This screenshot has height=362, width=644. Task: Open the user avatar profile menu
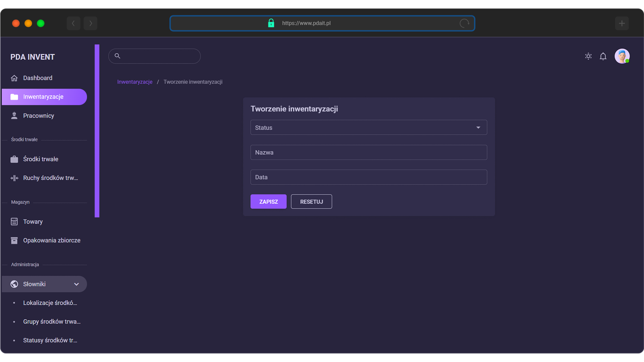click(x=622, y=56)
